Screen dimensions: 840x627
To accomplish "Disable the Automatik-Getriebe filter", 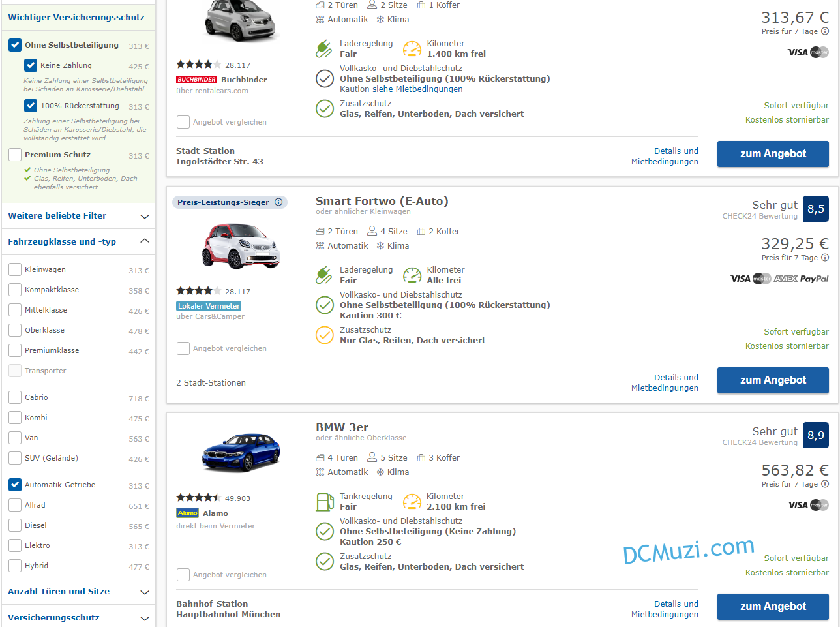I will (x=15, y=485).
